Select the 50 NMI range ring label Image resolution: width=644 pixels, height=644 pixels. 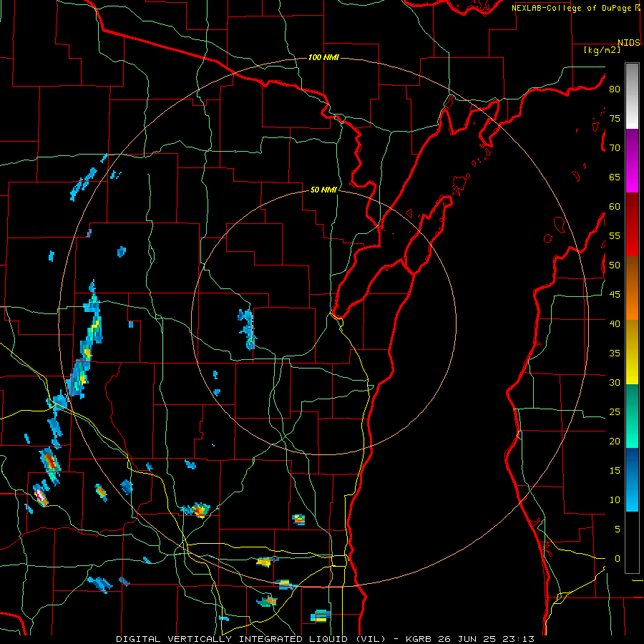click(x=323, y=190)
